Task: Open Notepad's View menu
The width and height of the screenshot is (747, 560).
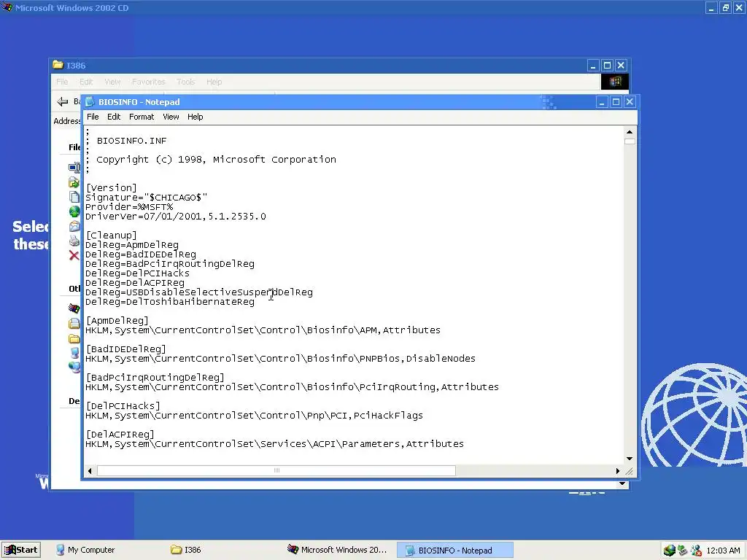Action: tap(171, 117)
